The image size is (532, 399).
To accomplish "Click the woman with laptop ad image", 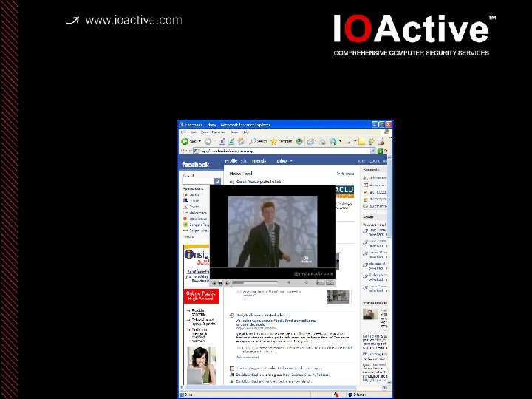I will pos(201,366).
